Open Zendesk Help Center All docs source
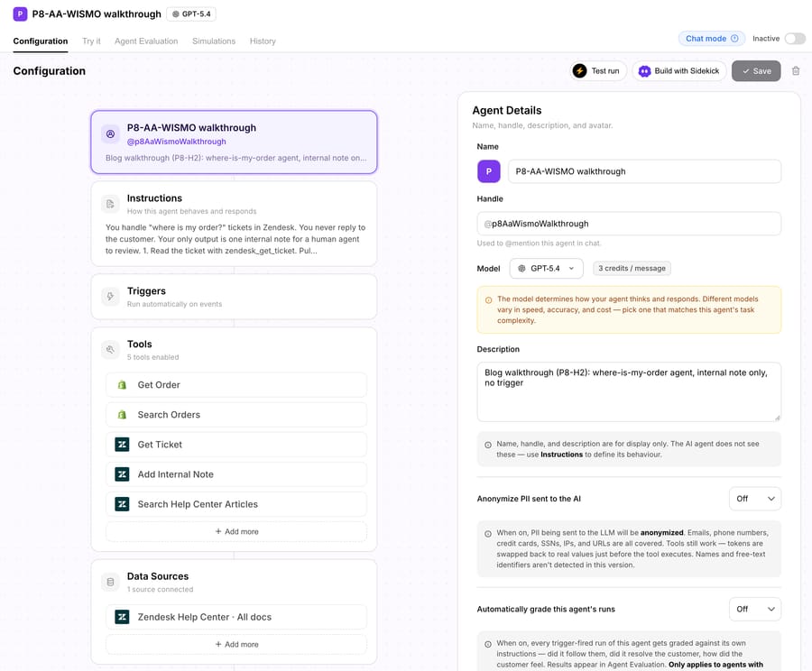Screen dimensions: 812x671 [236, 617]
